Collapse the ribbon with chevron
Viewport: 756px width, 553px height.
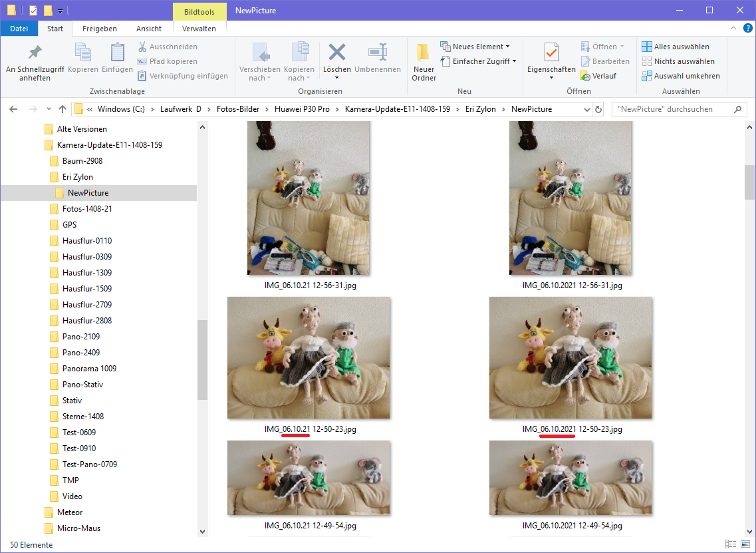coord(733,29)
